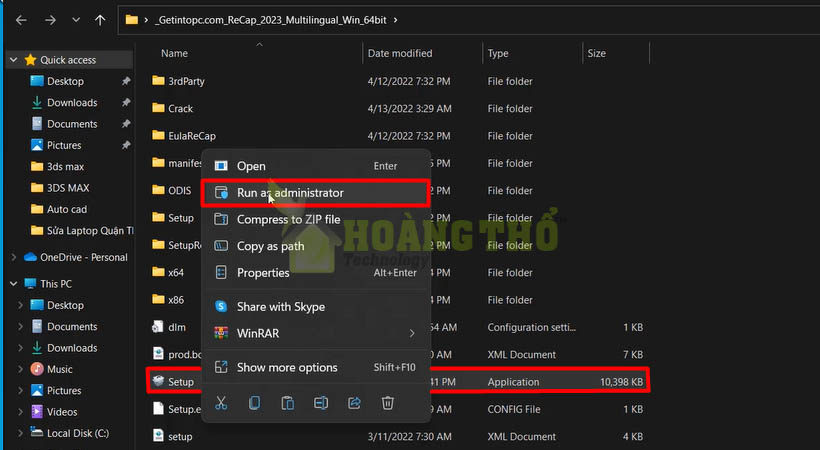Image resolution: width=820 pixels, height=450 pixels.
Task: Choose Open in context menu
Action: [315, 166]
